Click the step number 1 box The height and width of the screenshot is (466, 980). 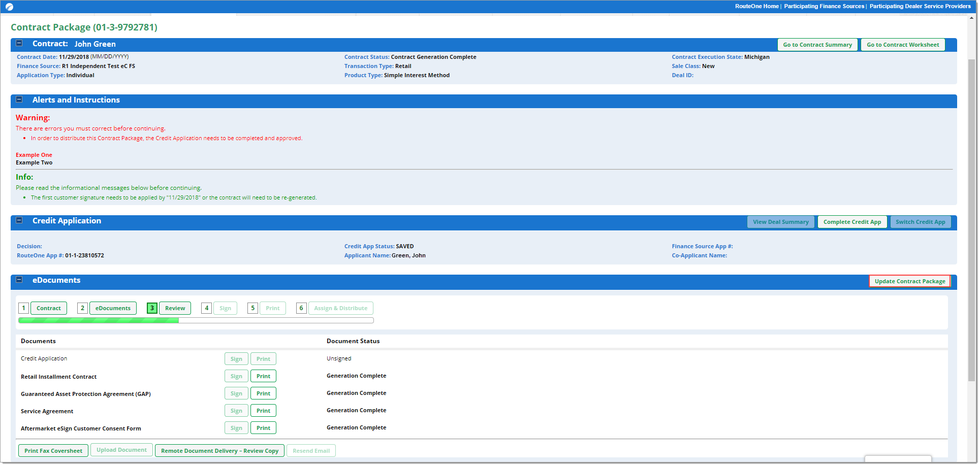coord(23,308)
